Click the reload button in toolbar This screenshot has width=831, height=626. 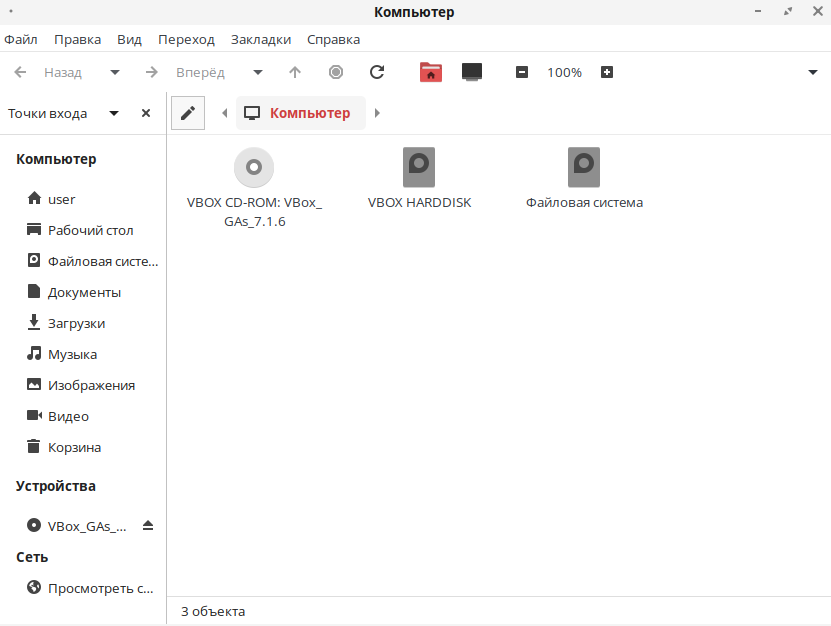pos(377,72)
